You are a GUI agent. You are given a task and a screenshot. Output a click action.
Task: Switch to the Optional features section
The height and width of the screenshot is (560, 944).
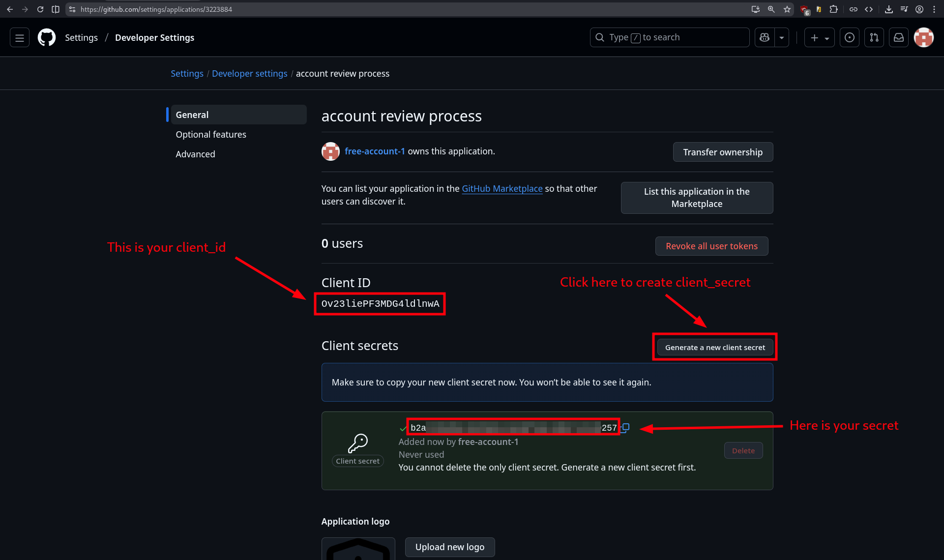tap(211, 134)
